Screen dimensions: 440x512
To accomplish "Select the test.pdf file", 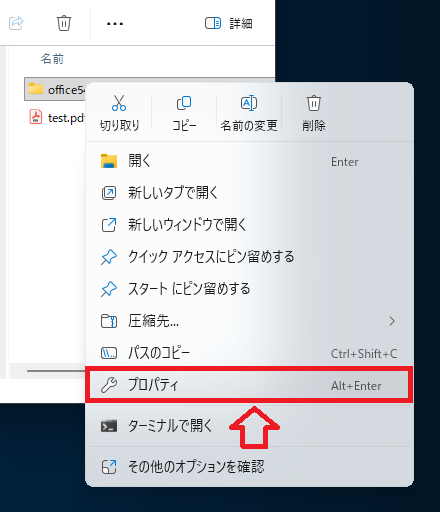I will click(57, 118).
